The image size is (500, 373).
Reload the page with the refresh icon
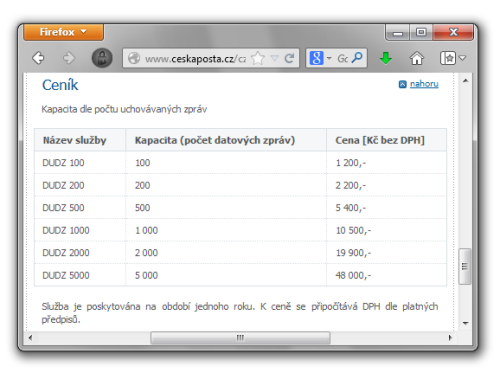point(289,58)
